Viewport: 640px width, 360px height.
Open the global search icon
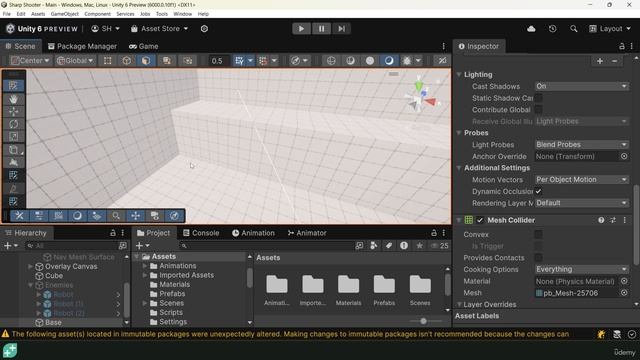(x=573, y=29)
